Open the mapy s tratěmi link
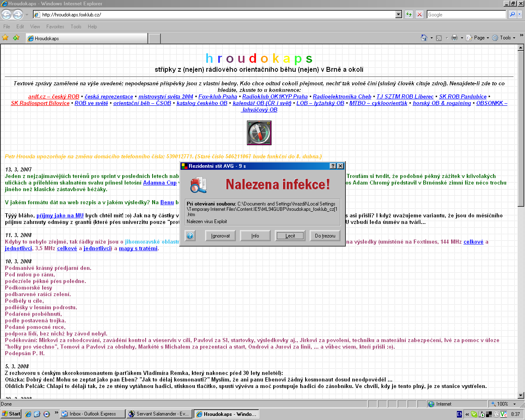 (138, 249)
